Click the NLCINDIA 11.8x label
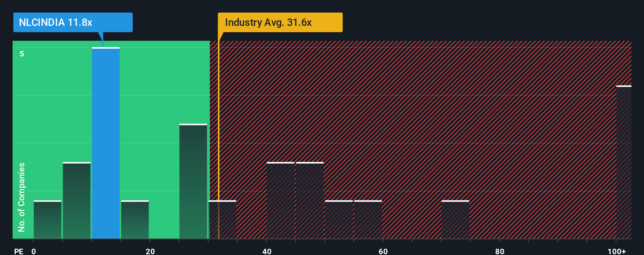 coord(73,22)
